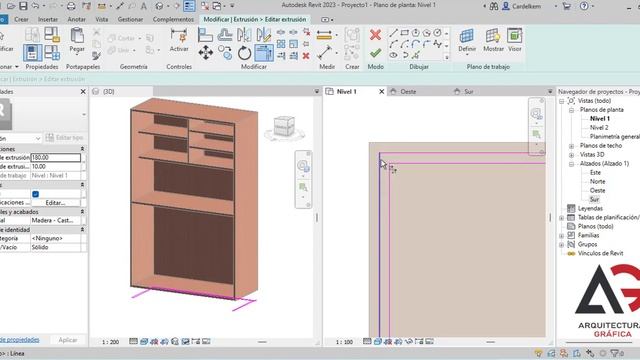Close the properties panel
Image resolution: width=640 pixels, height=360 pixels.
pyautogui.click(x=83, y=92)
